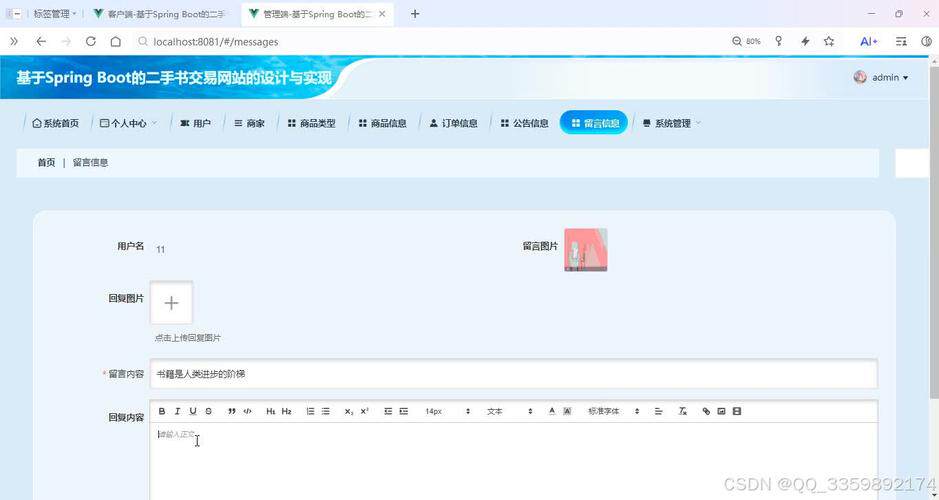This screenshot has height=500, width=939.
Task: Apply Heading 2 style
Action: [286, 411]
